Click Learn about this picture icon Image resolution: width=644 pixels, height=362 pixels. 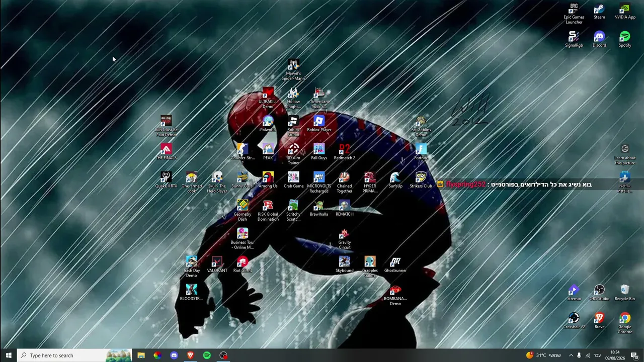(625, 155)
